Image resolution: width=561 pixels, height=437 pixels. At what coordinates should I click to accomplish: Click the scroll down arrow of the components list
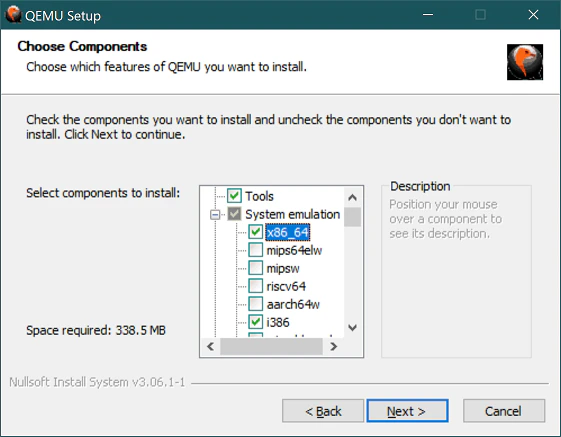click(352, 327)
